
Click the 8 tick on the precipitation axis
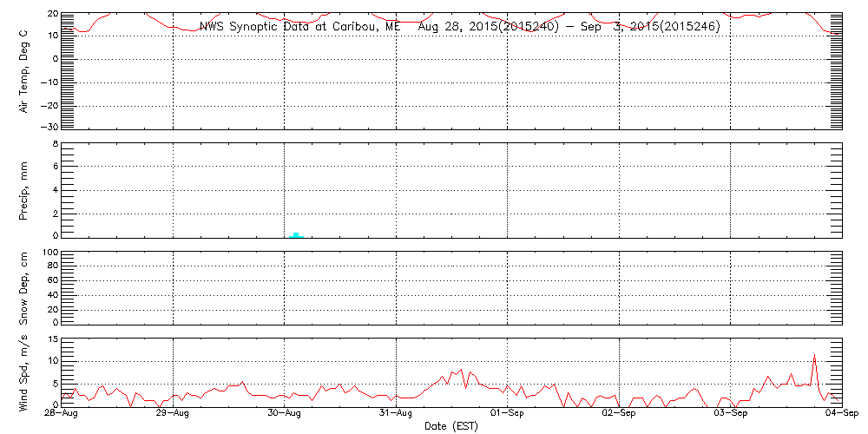point(54,143)
